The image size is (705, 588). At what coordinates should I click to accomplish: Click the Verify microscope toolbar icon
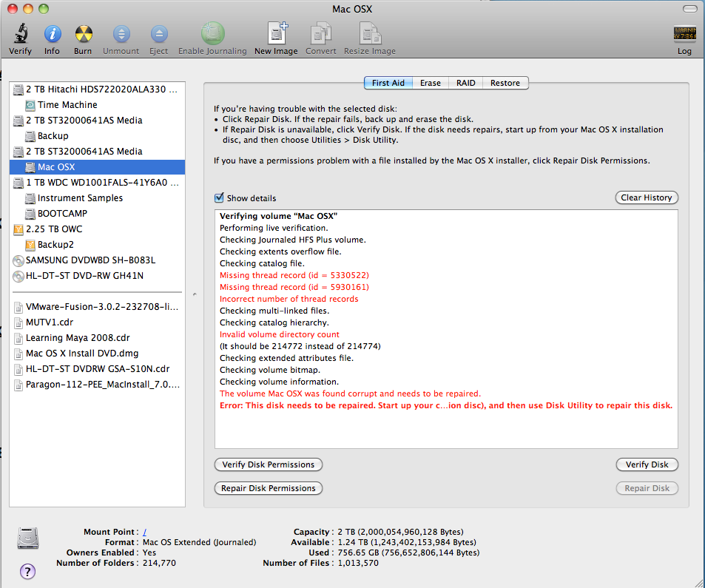tap(20, 34)
